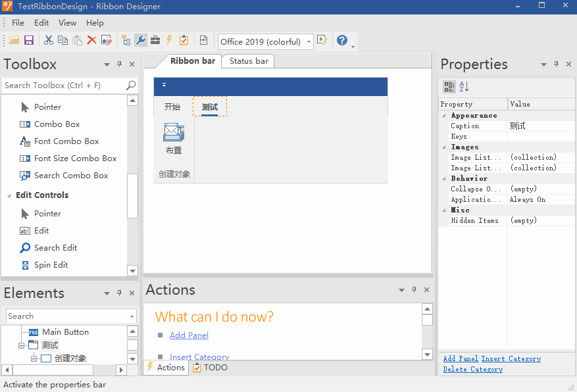Screen dimensions: 577x392
Task: Click the purple Save icon
Action: click(29, 41)
